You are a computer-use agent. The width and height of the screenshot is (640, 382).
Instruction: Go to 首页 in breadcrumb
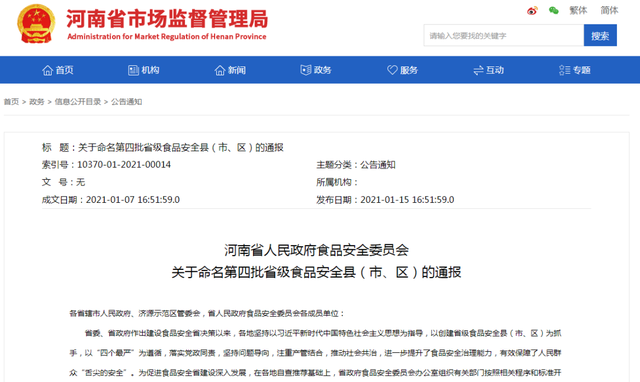(11, 102)
